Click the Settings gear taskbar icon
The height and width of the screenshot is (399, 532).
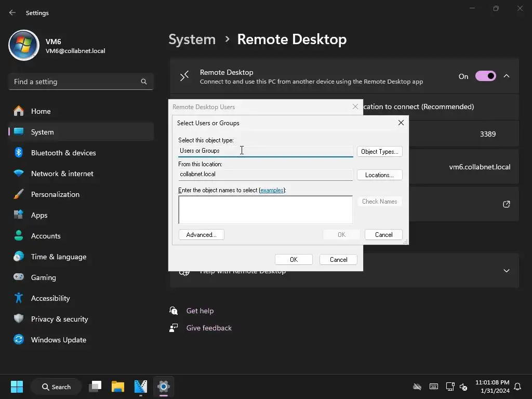point(164,387)
